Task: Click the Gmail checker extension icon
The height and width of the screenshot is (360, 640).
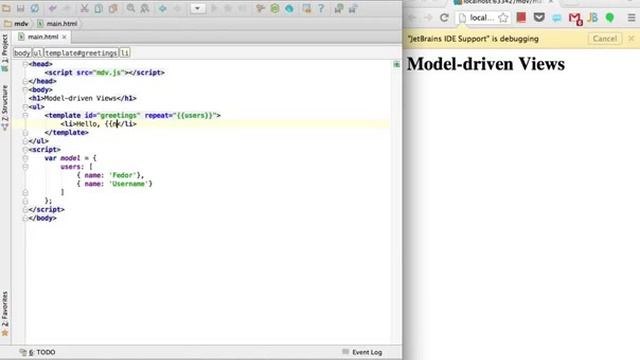Action: click(575, 18)
